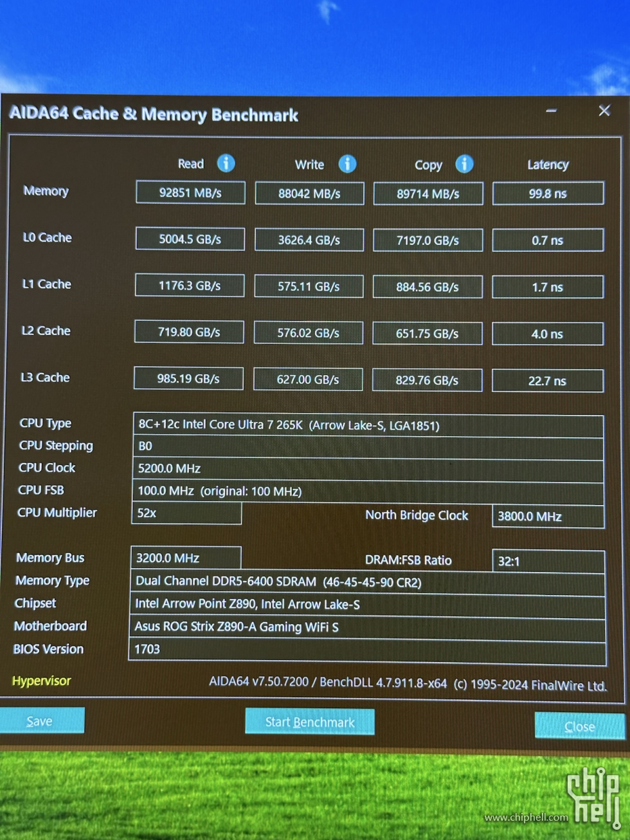Click the Copy column header
This screenshot has height=840, width=630.
click(x=428, y=165)
